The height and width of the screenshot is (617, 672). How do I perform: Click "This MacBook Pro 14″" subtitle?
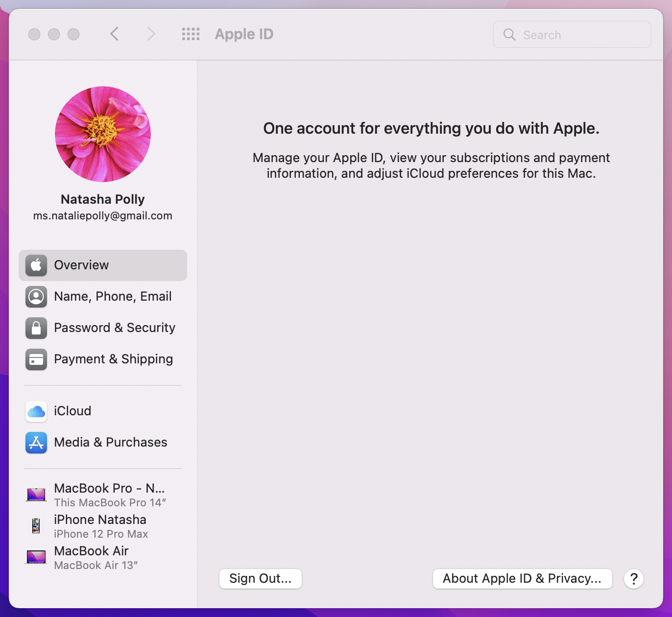110,503
